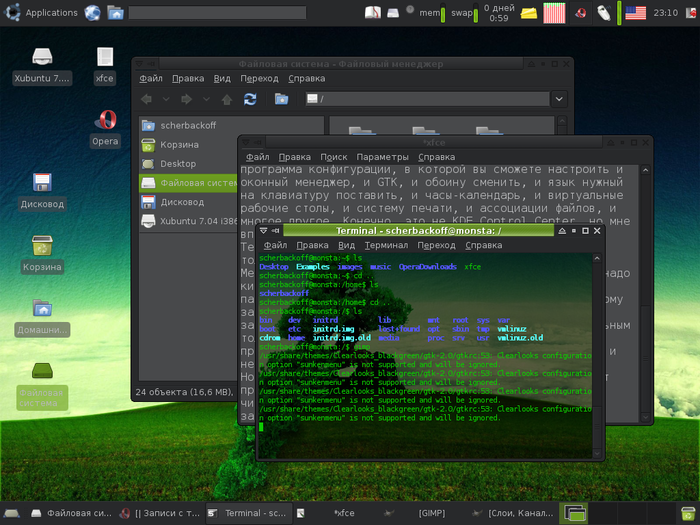
Task: Switch to *xfce taskbar button
Action: point(338,513)
